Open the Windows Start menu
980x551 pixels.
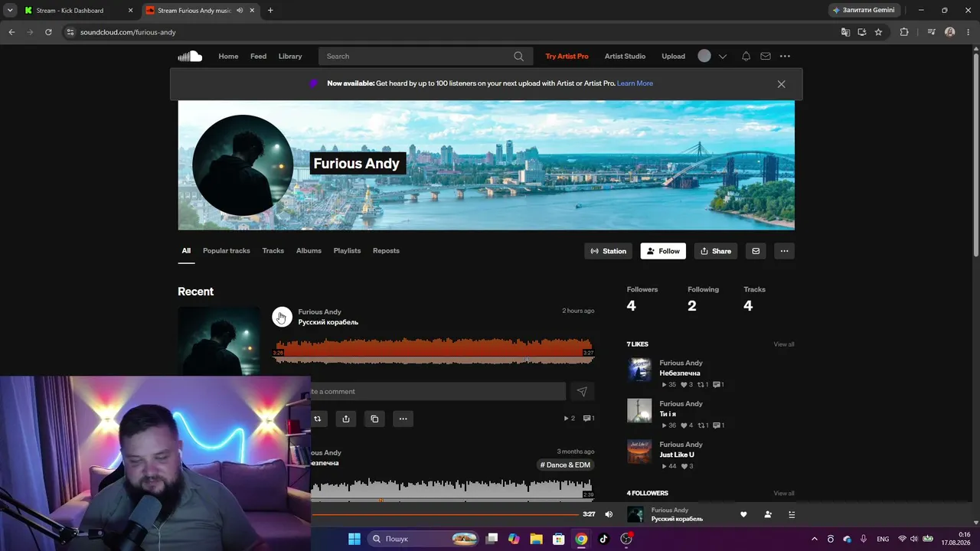point(354,539)
